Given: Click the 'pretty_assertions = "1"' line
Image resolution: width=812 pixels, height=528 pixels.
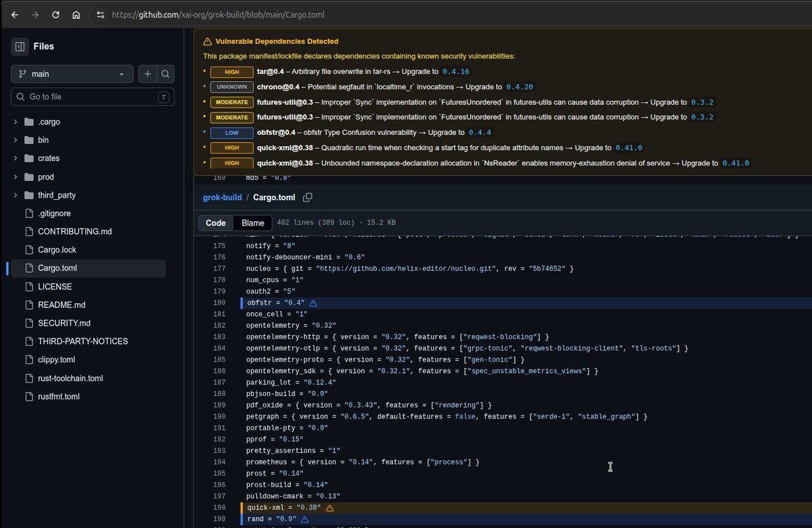Looking at the screenshot, I should pyautogui.click(x=293, y=451).
